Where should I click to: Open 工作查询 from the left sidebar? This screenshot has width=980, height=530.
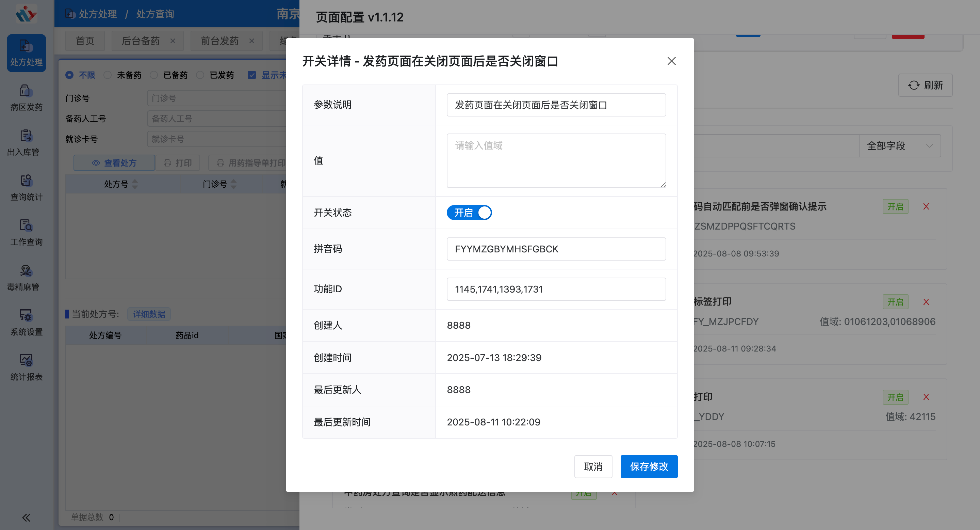coord(25,233)
